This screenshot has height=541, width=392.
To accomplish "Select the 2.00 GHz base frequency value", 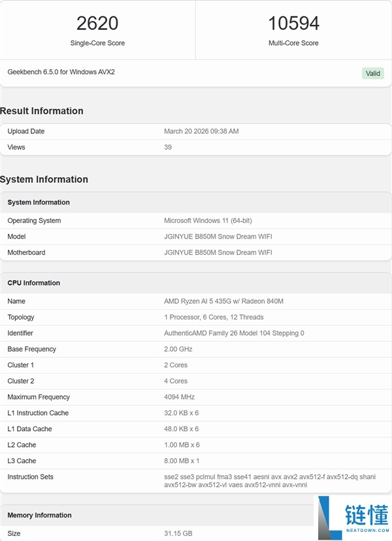I will pyautogui.click(x=178, y=349).
